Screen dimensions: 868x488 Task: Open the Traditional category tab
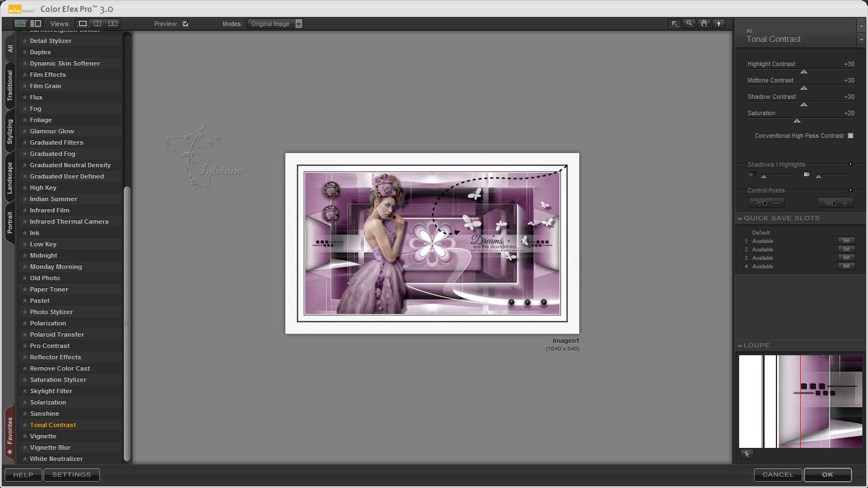tap(10, 86)
